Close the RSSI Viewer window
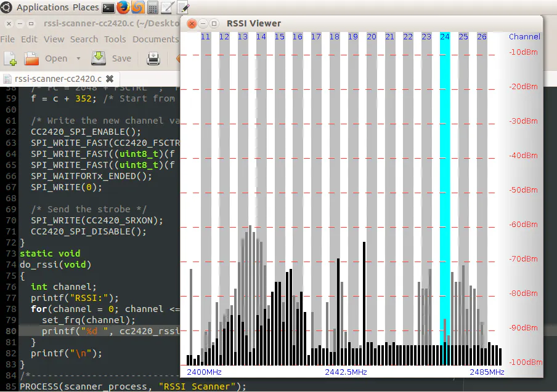 coord(192,24)
